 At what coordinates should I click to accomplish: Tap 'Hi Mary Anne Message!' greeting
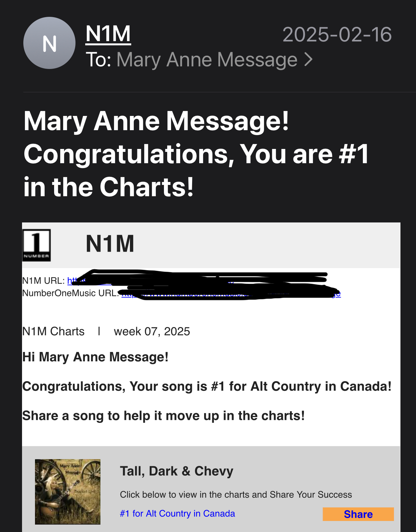[x=95, y=357]
